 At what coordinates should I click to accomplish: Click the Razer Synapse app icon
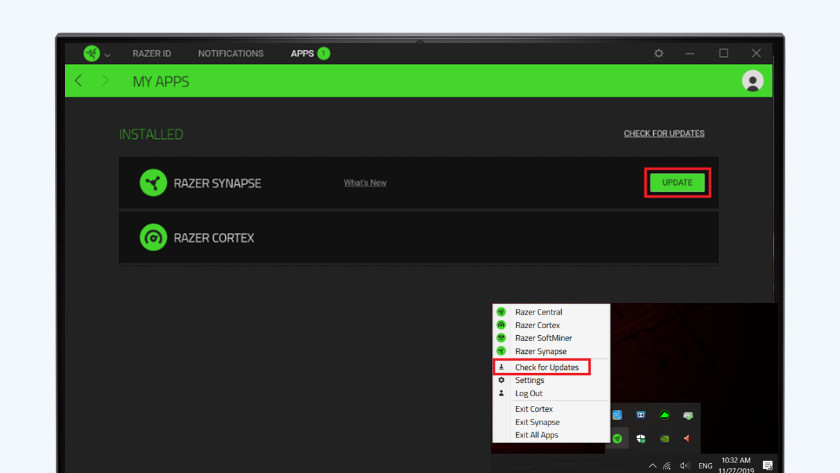(153, 183)
